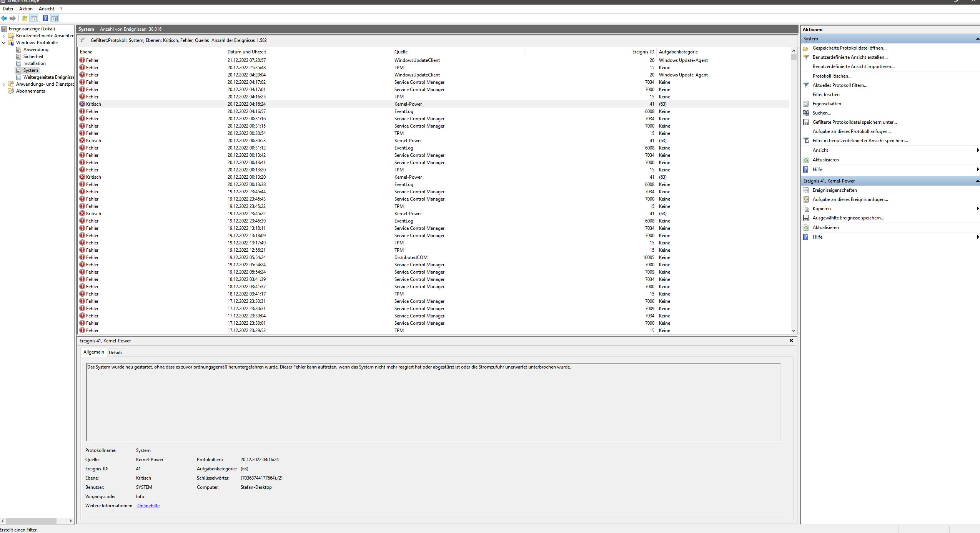The height and width of the screenshot is (533, 980).
Task: Click the disk icon for Gefilterte Protokolldatei speichern
Action: point(806,122)
